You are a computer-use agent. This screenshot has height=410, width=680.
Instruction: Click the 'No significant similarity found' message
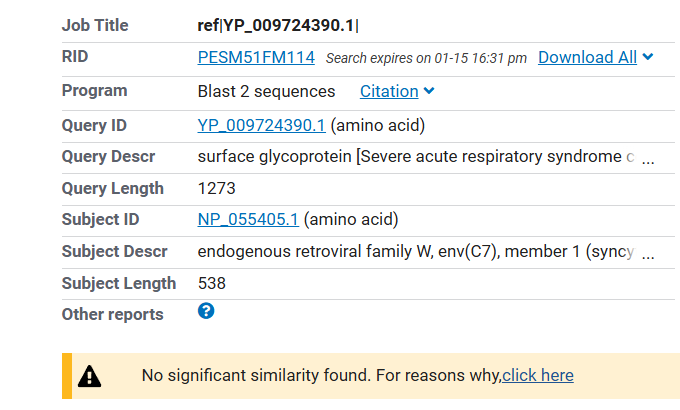320,376
